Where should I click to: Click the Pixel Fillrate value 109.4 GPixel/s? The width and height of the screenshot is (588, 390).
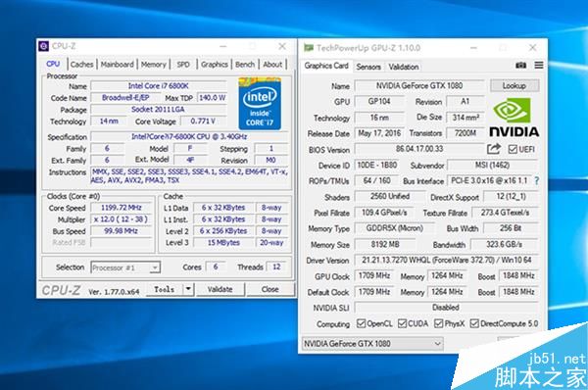coord(384,213)
